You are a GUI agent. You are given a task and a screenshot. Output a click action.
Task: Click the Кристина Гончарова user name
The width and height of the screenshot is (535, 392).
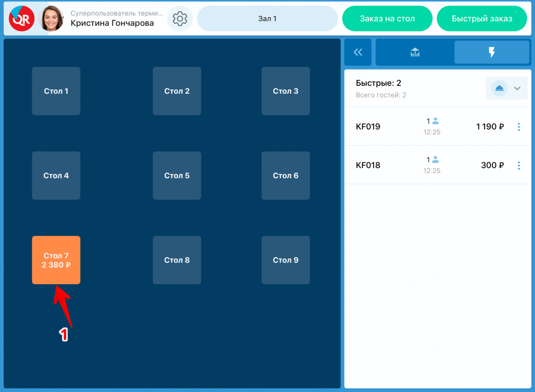(x=112, y=24)
